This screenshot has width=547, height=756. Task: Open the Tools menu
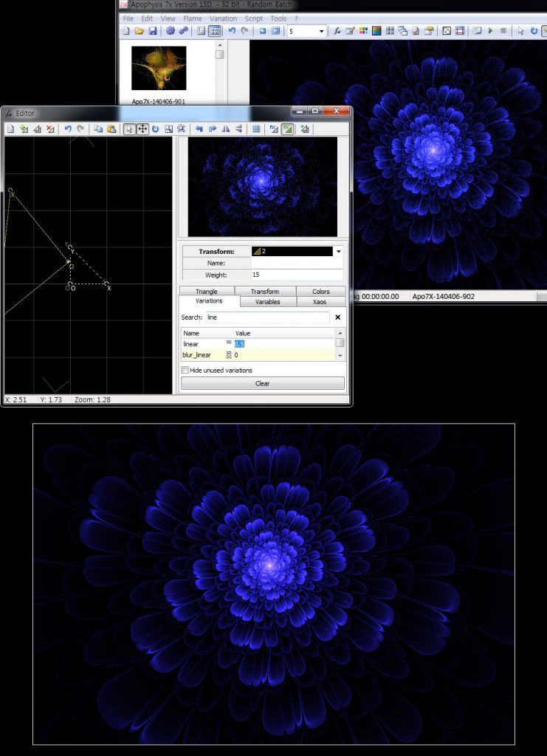tap(278, 18)
